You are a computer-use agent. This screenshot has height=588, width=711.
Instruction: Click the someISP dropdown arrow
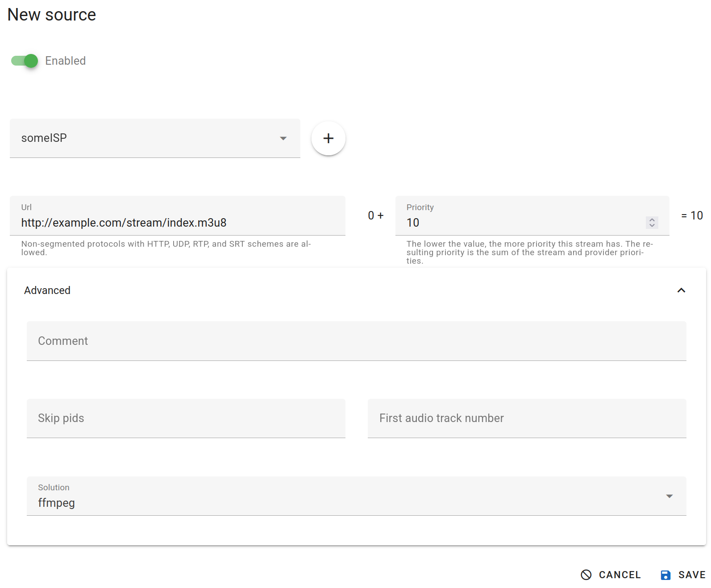click(x=283, y=138)
